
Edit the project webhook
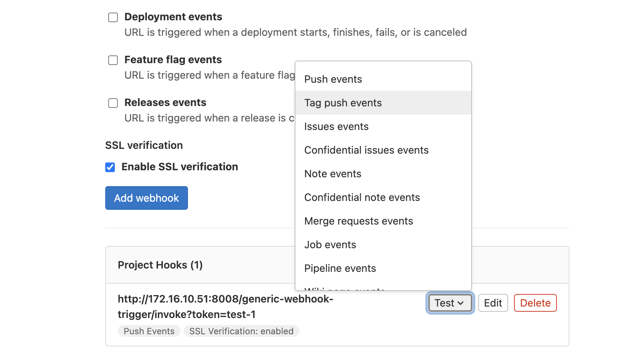click(493, 303)
